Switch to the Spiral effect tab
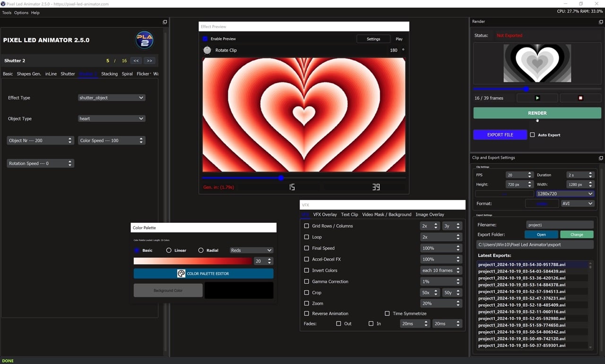This screenshot has height=364, width=605. (127, 74)
